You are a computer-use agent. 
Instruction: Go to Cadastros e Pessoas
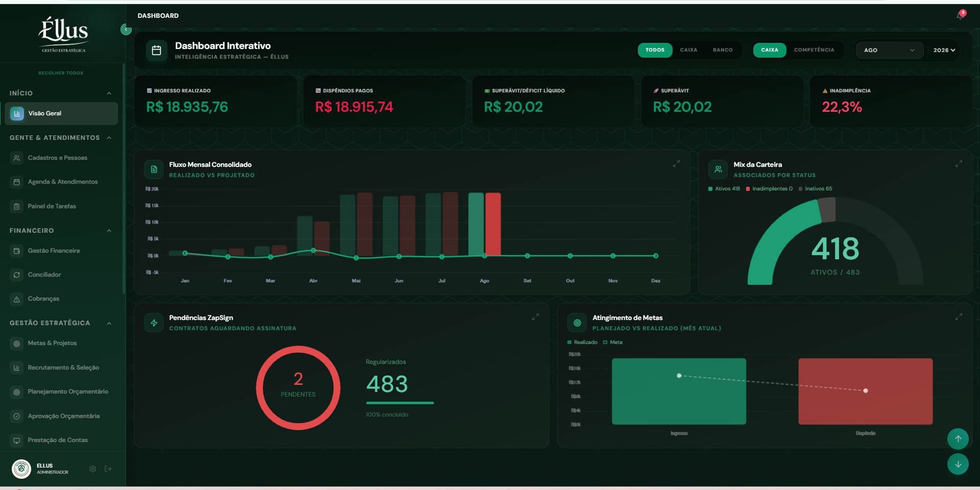click(61, 158)
